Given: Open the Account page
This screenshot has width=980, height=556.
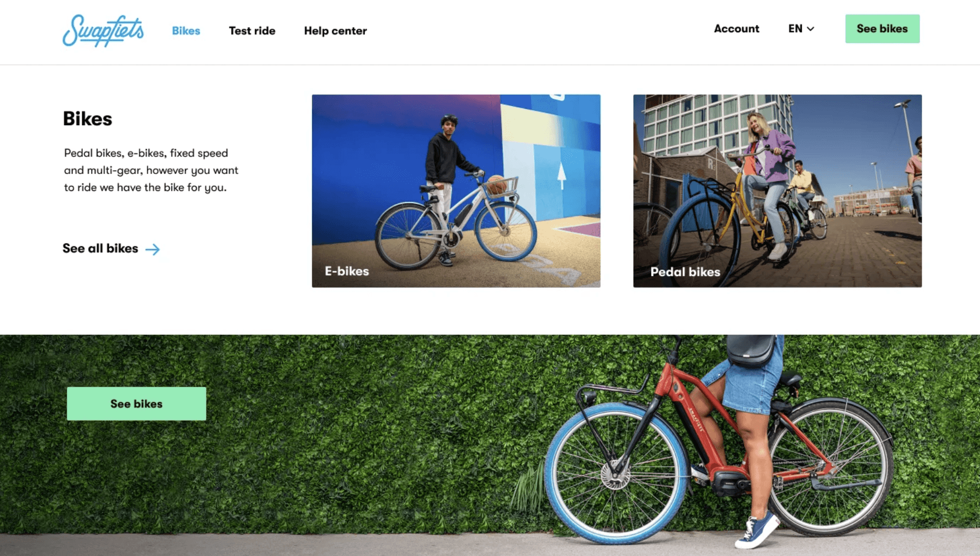Looking at the screenshot, I should point(736,29).
